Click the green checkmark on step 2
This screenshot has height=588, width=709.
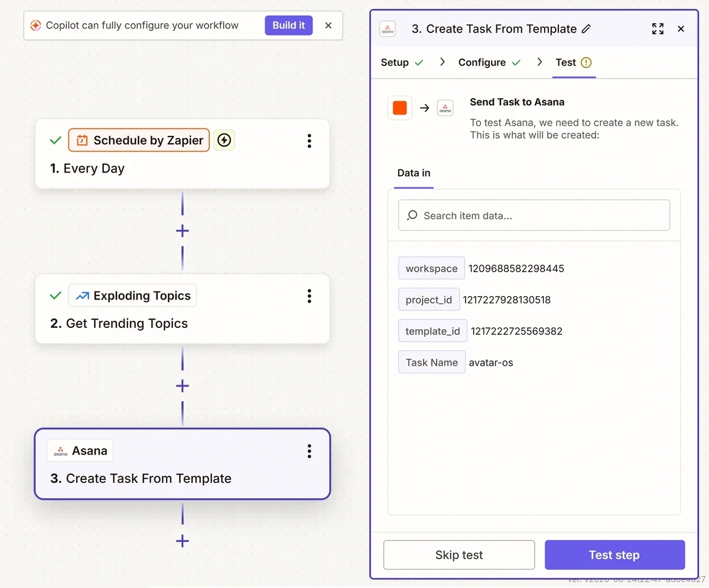pyautogui.click(x=56, y=295)
